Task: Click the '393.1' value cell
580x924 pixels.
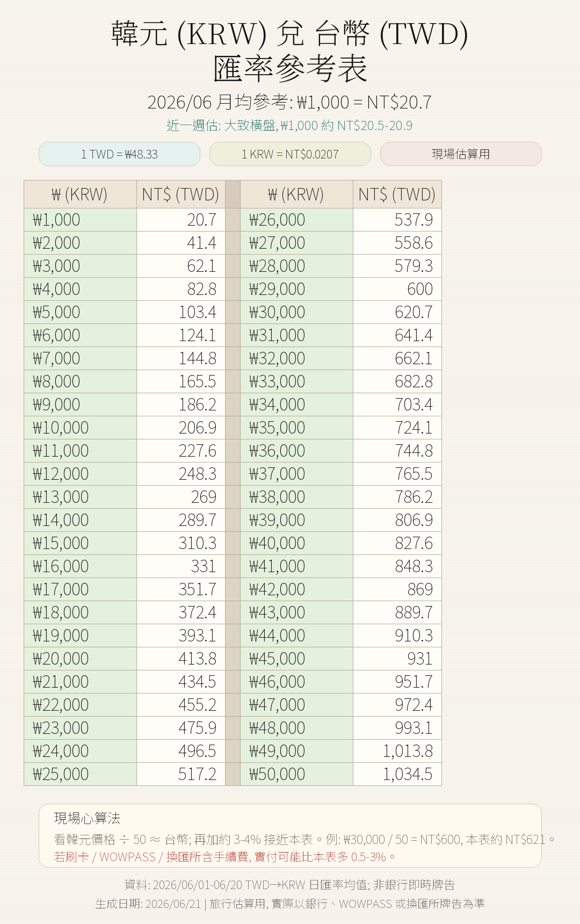Action: [x=180, y=636]
